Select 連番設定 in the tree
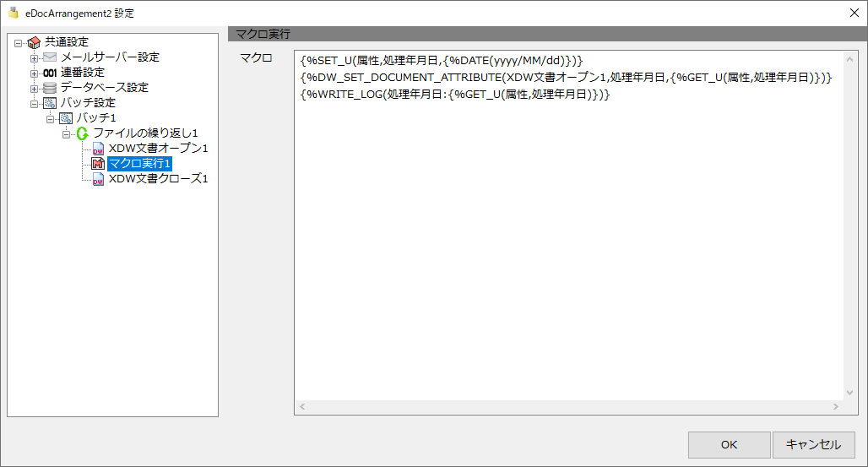 pyautogui.click(x=83, y=73)
